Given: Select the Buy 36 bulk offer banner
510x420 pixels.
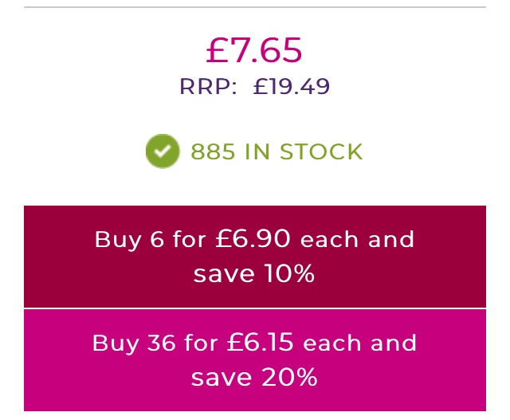Looking at the screenshot, I should click(x=254, y=359).
